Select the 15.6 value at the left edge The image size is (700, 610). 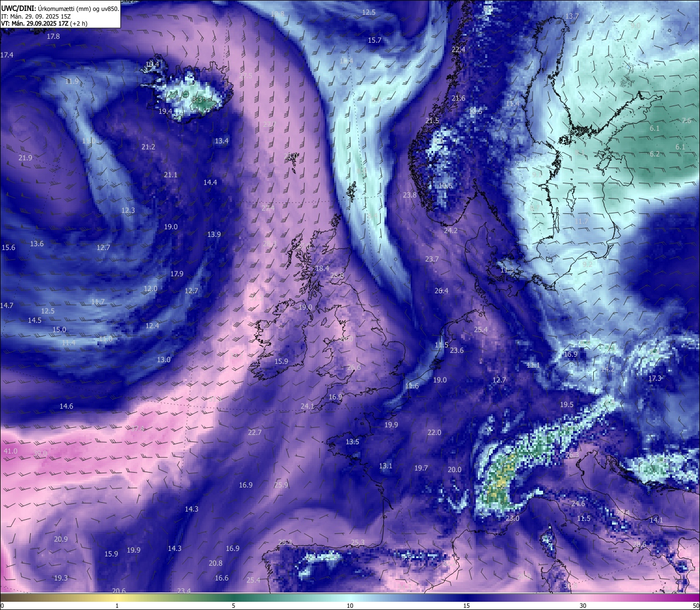tap(8, 248)
